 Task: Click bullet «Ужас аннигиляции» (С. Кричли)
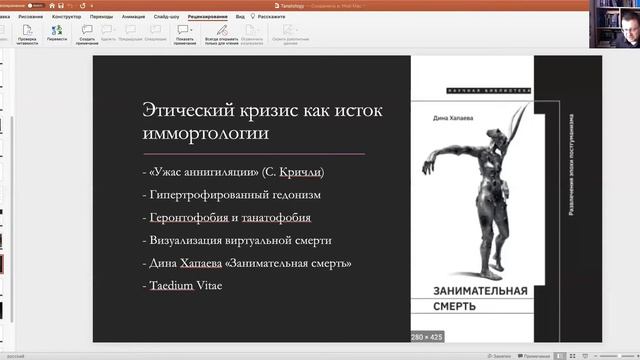tap(233, 172)
